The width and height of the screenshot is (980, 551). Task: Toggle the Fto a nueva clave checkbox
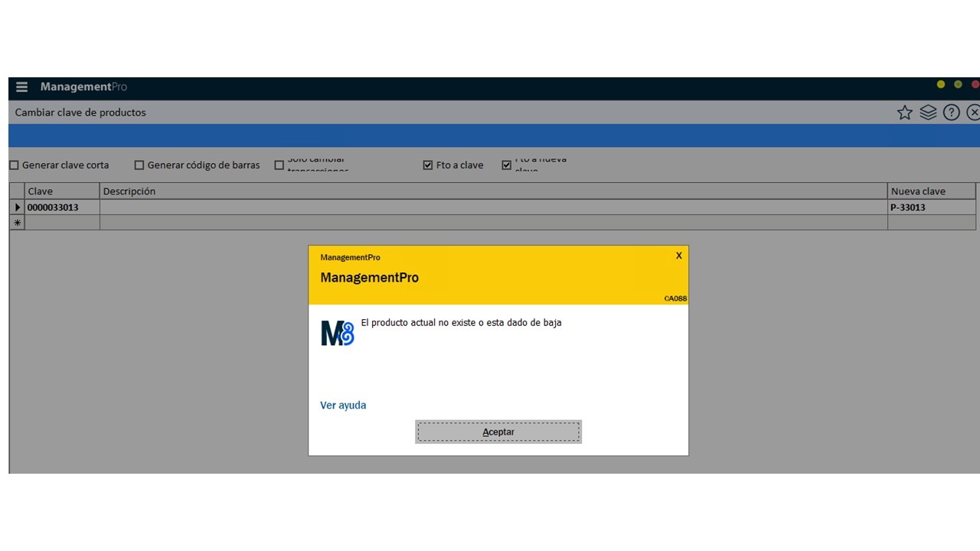point(506,165)
